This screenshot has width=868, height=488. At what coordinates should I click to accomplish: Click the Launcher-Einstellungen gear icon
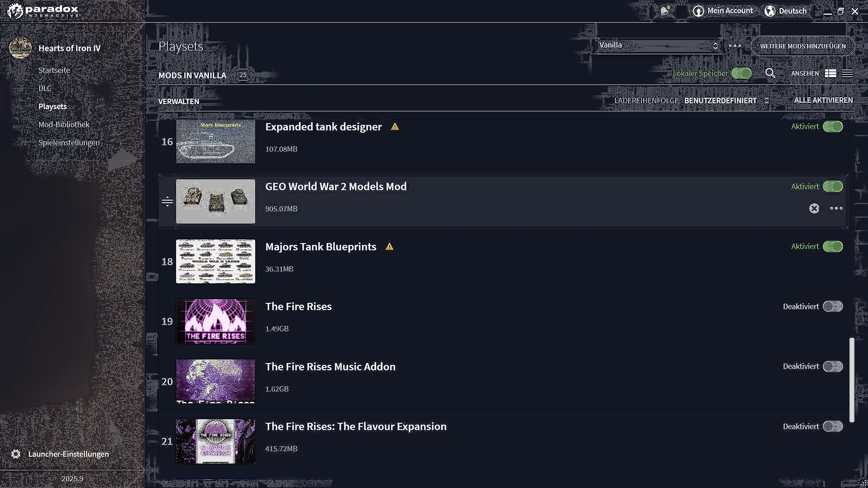pyautogui.click(x=16, y=454)
